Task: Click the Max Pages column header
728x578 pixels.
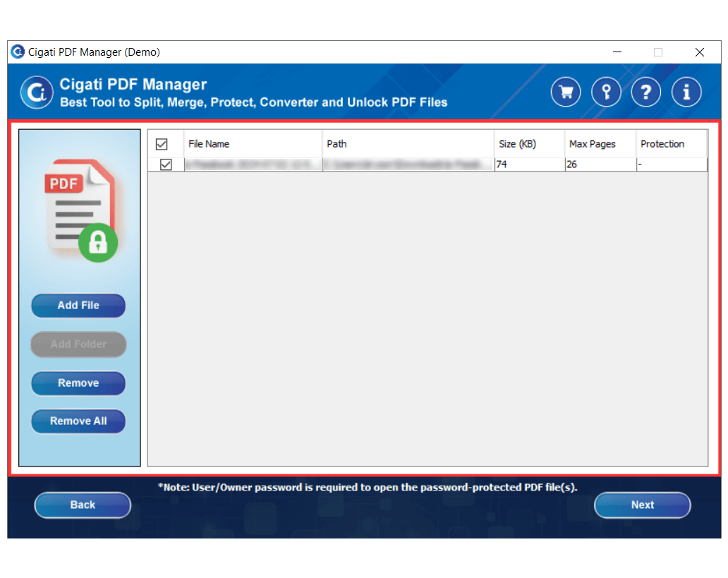Action: tap(600, 144)
